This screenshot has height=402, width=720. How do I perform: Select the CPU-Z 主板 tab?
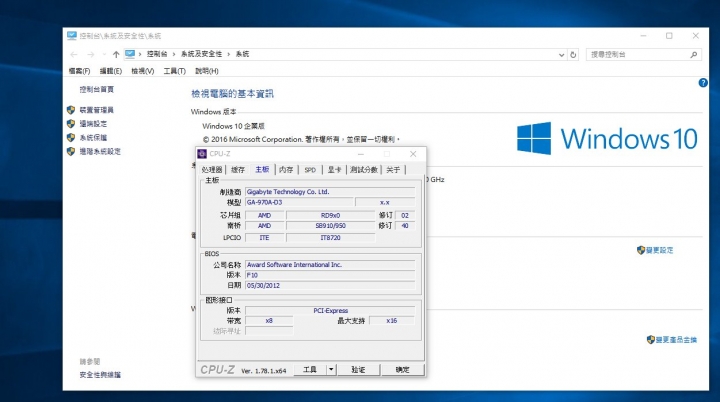click(262, 169)
